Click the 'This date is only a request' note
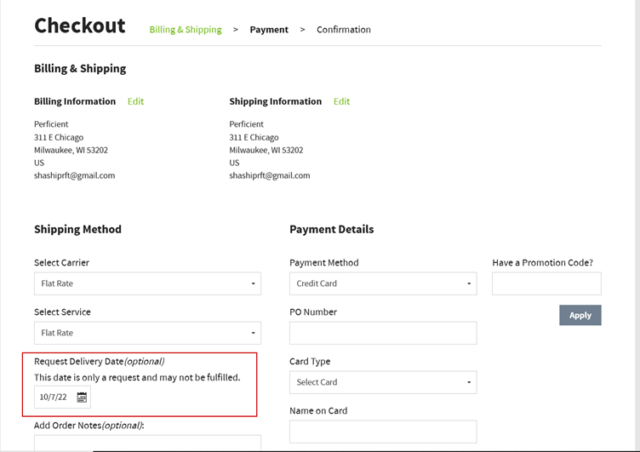Screen dimensions: 640x452 [137, 377]
